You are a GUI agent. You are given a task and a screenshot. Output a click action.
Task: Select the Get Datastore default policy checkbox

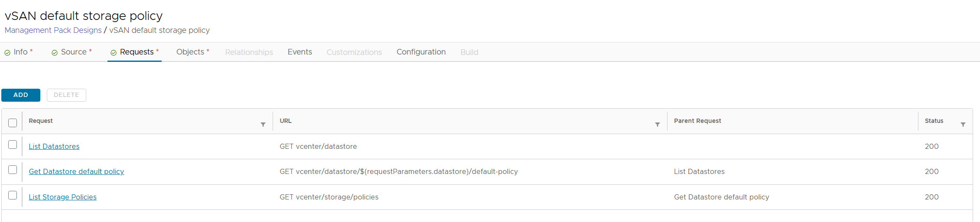(13, 170)
